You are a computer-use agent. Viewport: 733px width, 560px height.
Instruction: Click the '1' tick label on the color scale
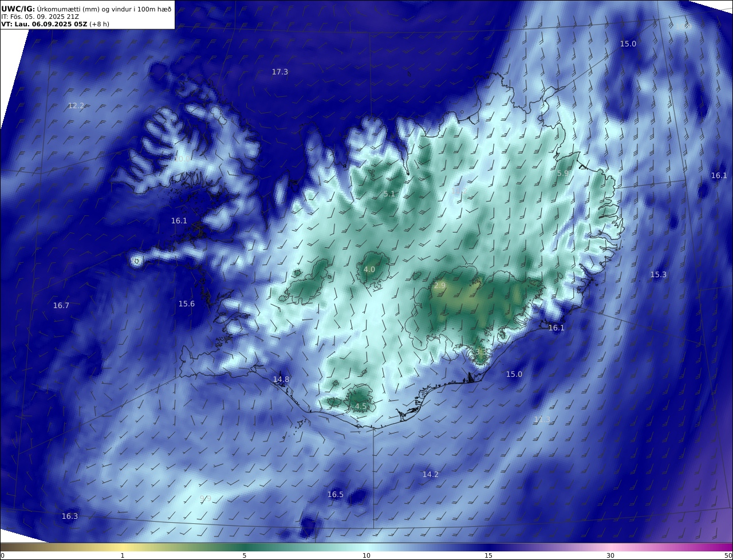pos(123,555)
